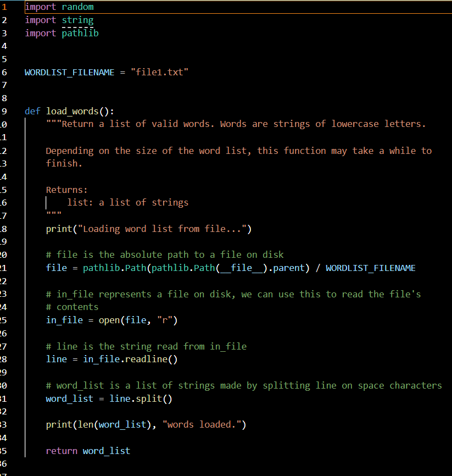The image size is (452, 476).
Task: Click line number 1 in the gutter
Action: click(5, 7)
